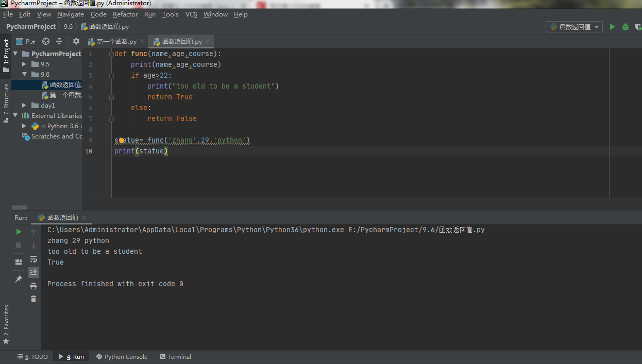Open the Terminal tool window
The height and width of the screenshot is (364, 642).
175,357
